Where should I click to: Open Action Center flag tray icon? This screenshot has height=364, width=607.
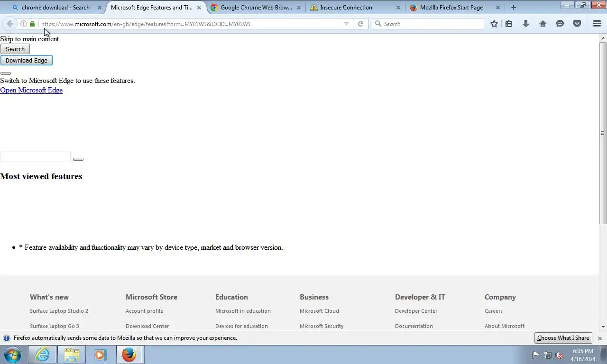coord(536,355)
